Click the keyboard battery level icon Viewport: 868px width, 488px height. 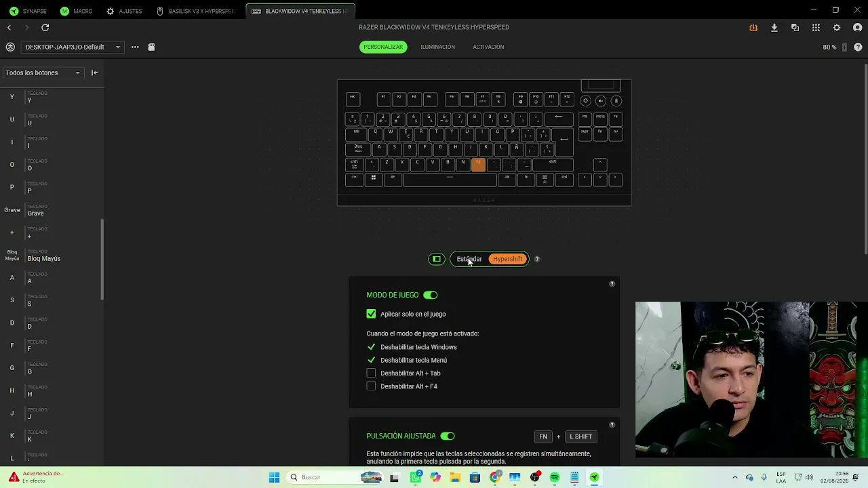[844, 47]
